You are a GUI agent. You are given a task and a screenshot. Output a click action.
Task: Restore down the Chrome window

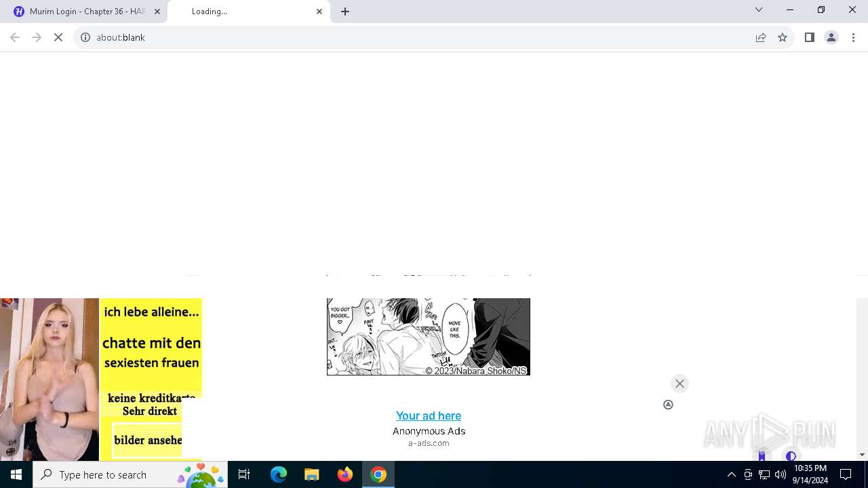click(821, 9)
